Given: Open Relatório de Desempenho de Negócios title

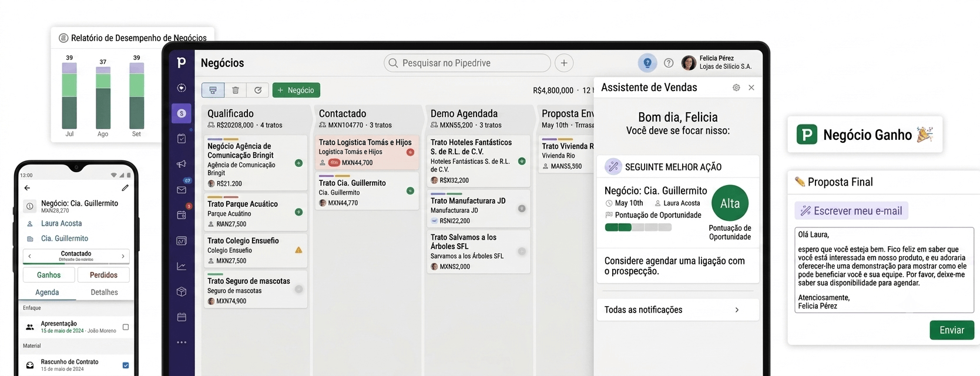Looking at the screenshot, I should [x=139, y=38].
